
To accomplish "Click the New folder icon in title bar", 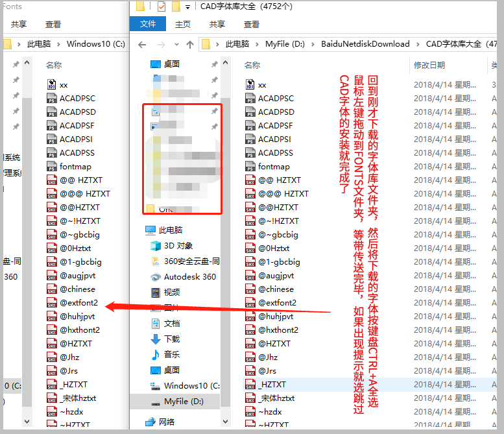I will [x=176, y=6].
